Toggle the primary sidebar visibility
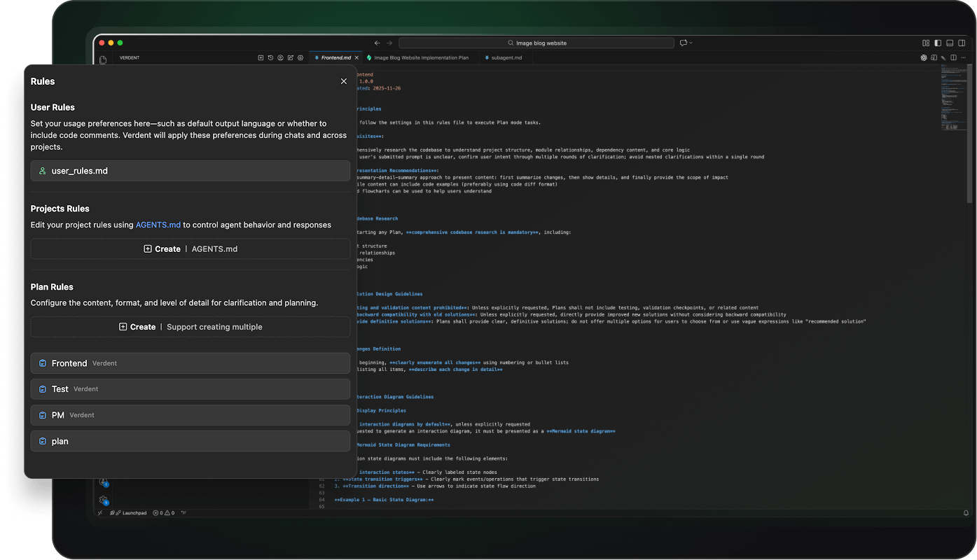The height and width of the screenshot is (560, 977). pos(938,43)
